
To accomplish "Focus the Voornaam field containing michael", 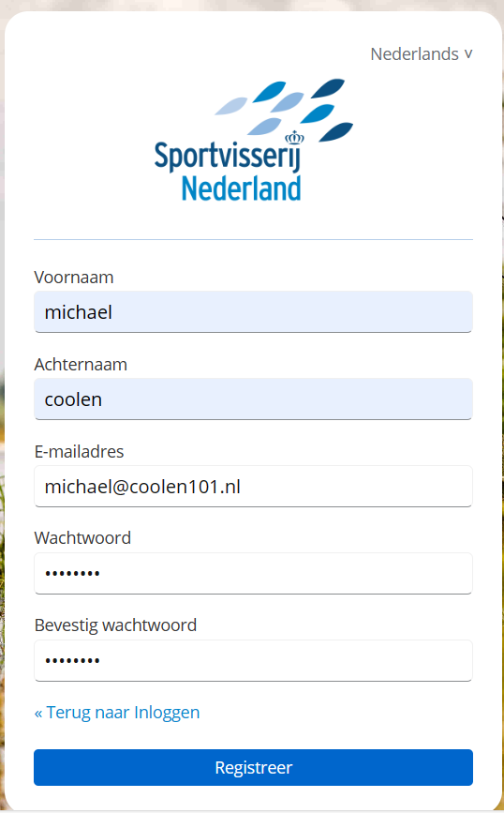I will click(253, 311).
